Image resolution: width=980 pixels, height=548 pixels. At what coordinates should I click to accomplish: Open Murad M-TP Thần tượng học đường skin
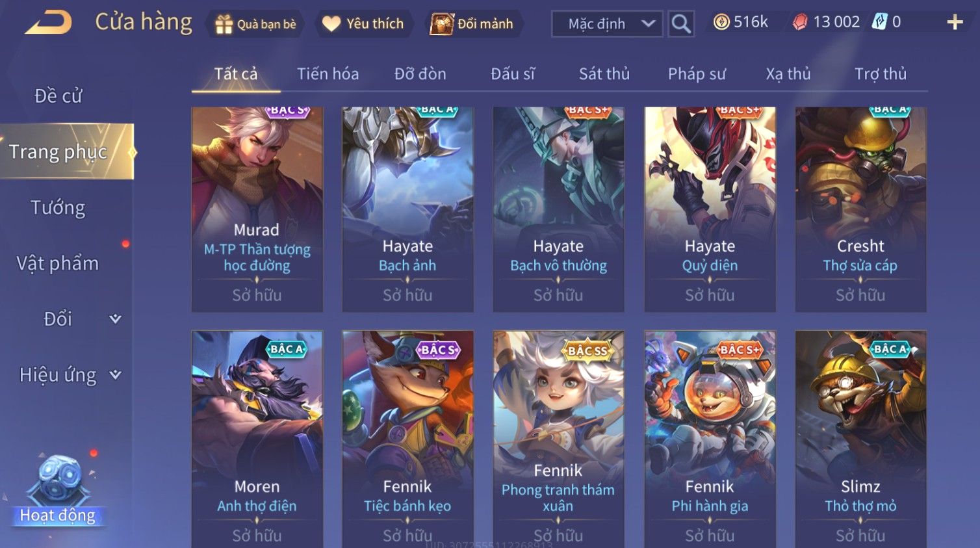(257, 209)
